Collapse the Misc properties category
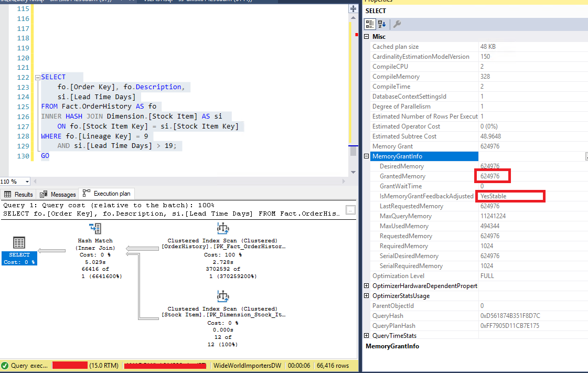Screen dimensions: 588x373 (x=366, y=36)
